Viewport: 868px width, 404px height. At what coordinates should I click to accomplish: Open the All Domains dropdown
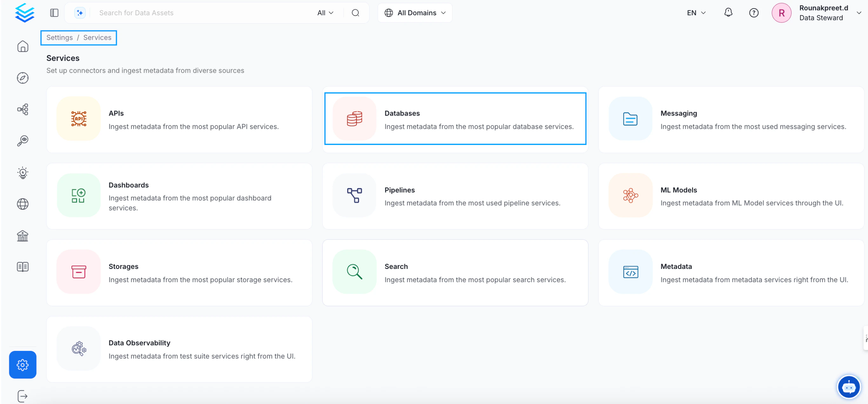click(x=415, y=13)
